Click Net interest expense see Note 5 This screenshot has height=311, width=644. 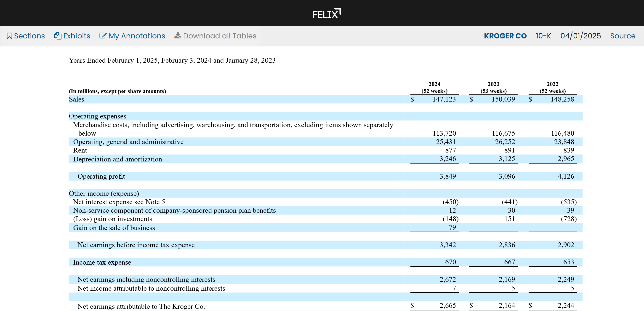(119, 202)
